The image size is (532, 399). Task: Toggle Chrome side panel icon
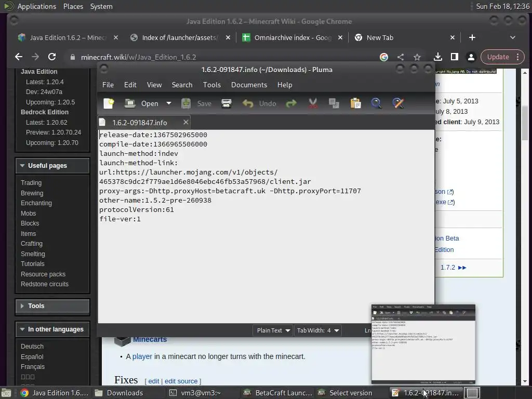(x=454, y=57)
